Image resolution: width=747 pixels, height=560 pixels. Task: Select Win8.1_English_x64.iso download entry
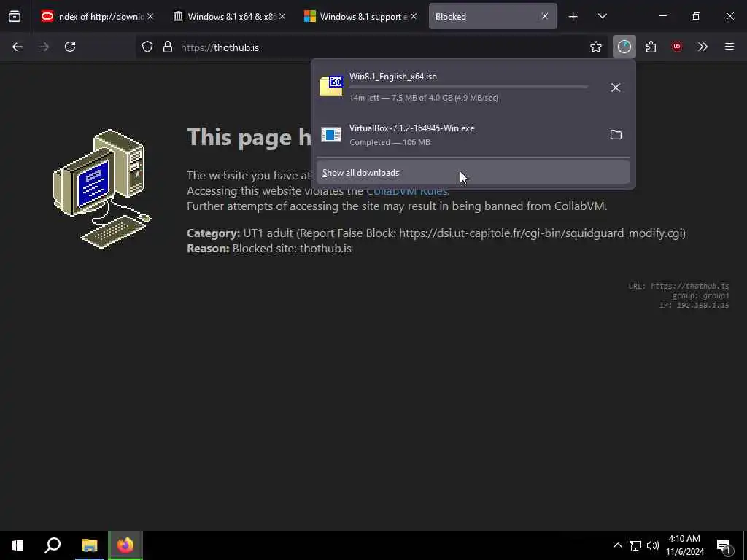click(x=473, y=87)
